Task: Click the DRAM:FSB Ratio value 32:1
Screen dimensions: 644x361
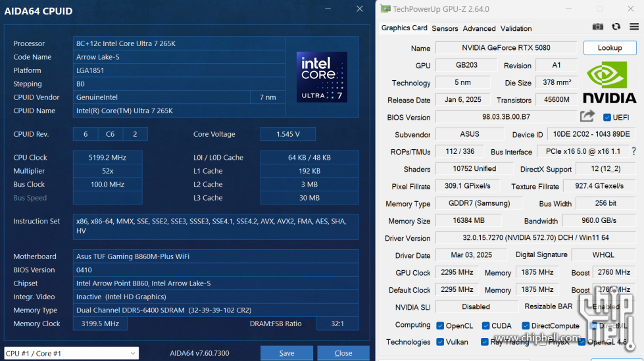Action: 337,324
